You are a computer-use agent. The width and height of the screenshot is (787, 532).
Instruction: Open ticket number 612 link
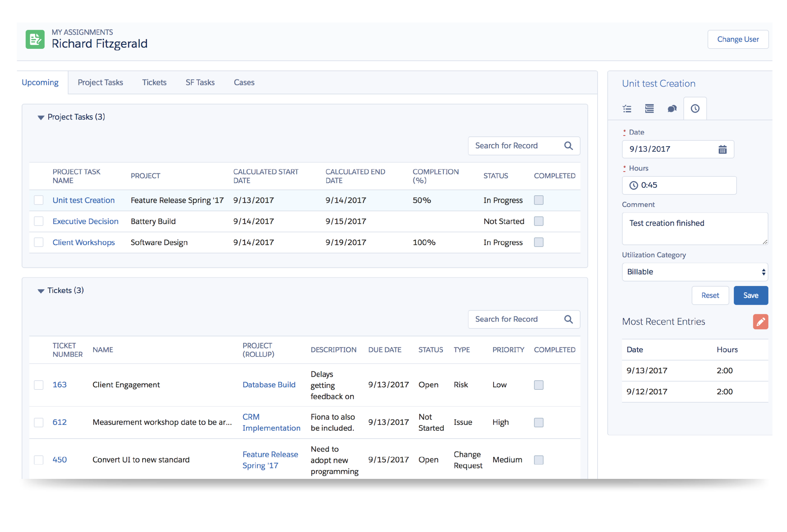[x=59, y=422]
